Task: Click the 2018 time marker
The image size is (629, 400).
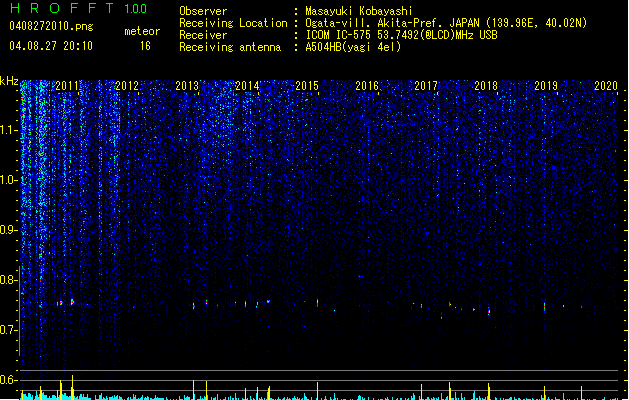Action: pos(486,86)
